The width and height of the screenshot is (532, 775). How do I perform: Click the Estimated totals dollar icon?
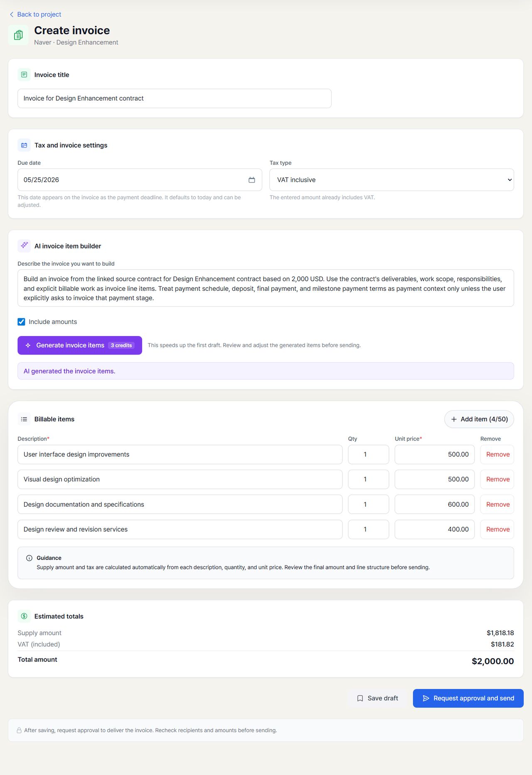click(24, 616)
